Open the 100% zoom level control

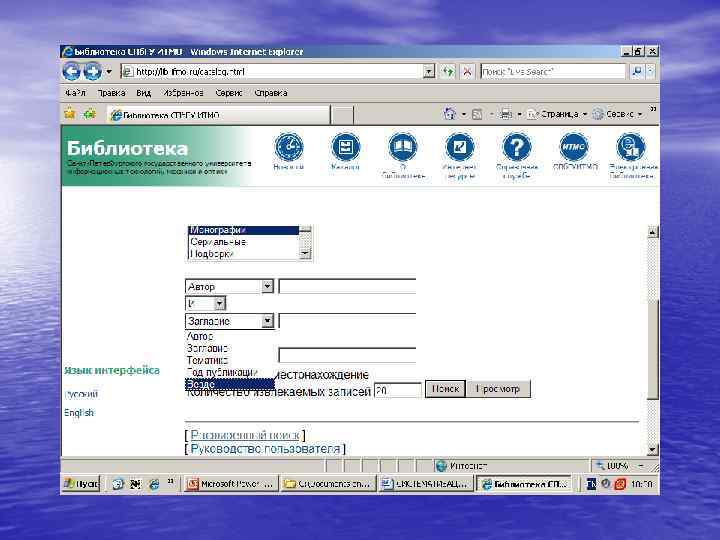click(620, 466)
